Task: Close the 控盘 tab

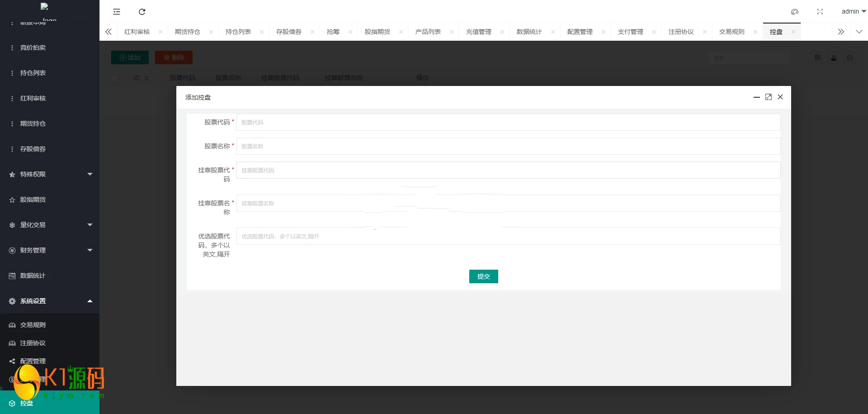Action: tap(793, 32)
